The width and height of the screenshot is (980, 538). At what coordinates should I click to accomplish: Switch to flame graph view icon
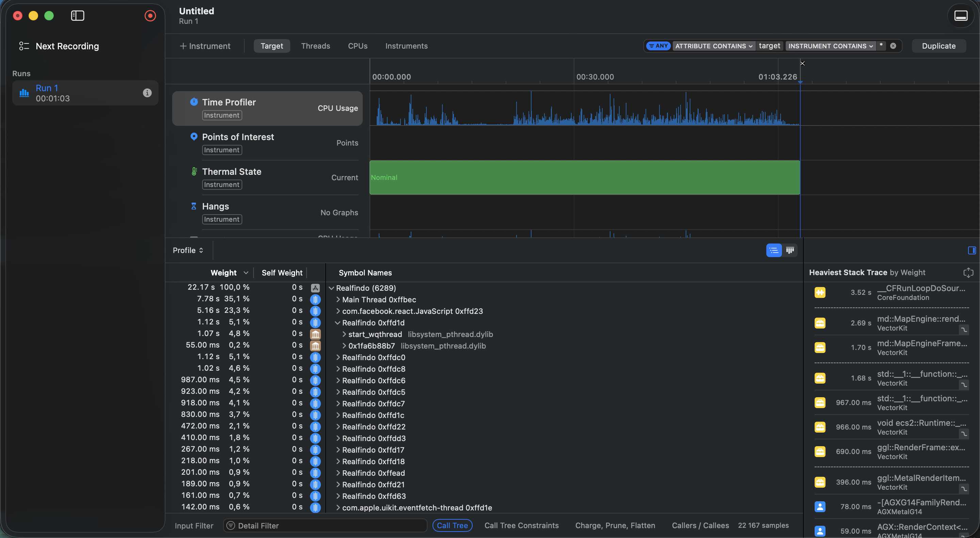790,250
